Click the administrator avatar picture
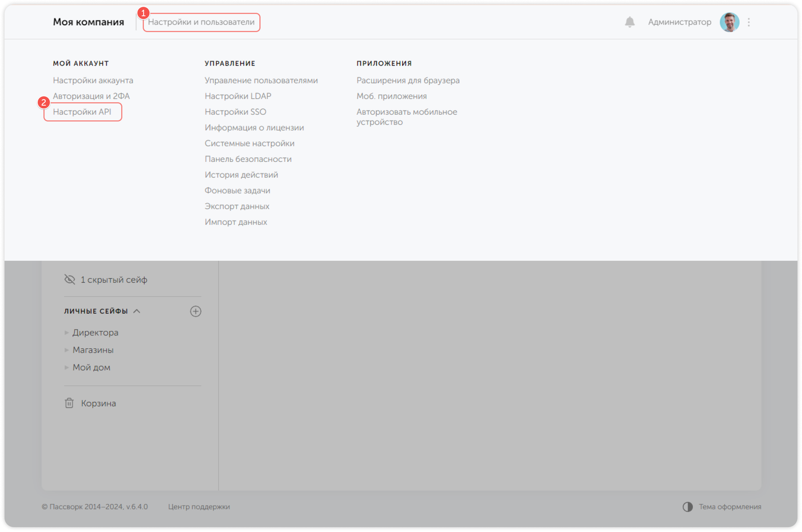The height and width of the screenshot is (532, 802). 730,22
